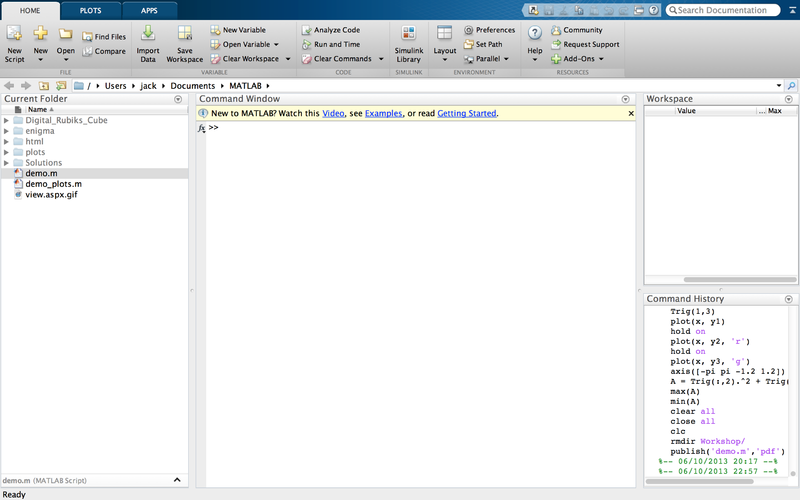Click Find Files
This screenshot has width=800, height=500.
104,37
